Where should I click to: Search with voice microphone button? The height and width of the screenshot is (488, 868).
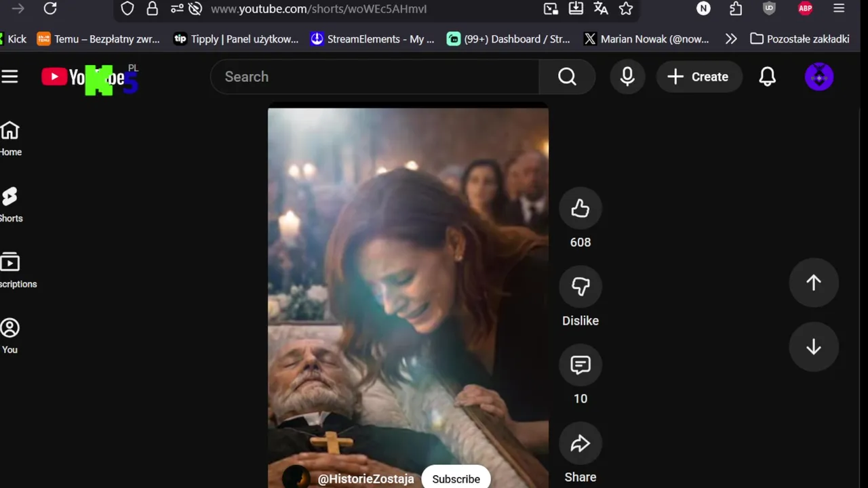(x=627, y=77)
